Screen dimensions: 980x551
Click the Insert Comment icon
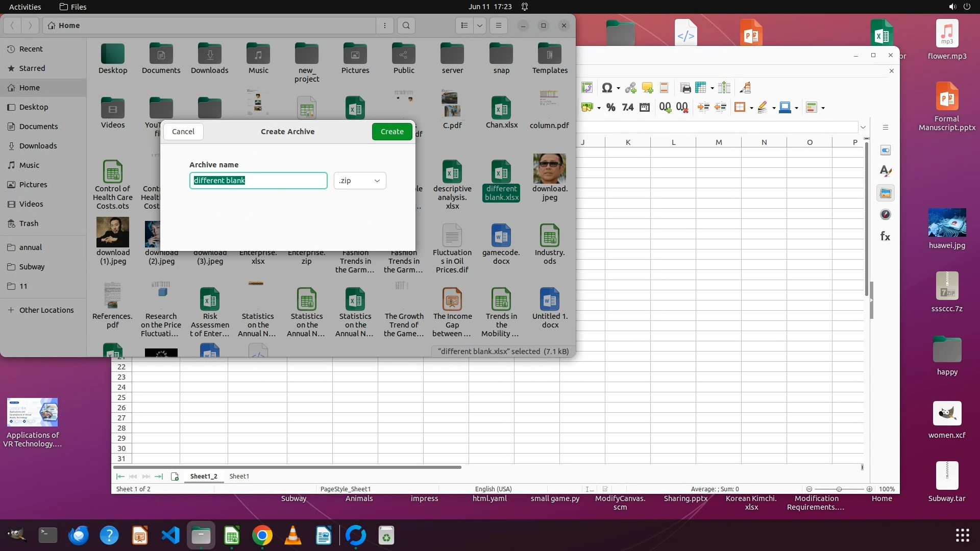click(647, 88)
